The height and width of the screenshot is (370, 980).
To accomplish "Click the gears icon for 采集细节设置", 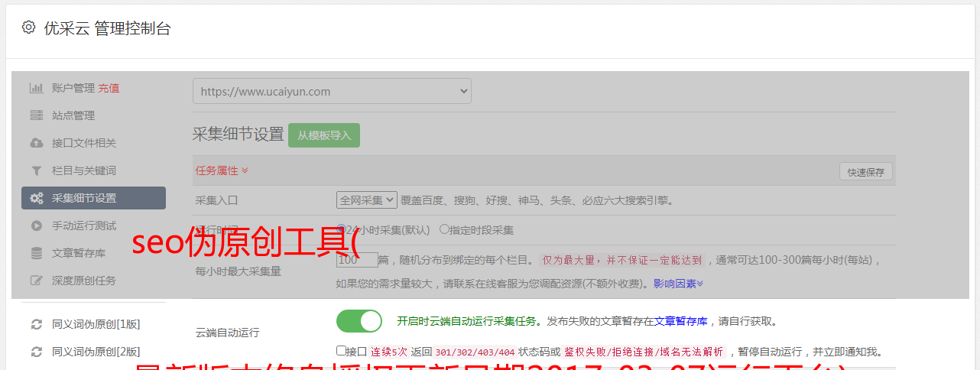I will click(36, 198).
